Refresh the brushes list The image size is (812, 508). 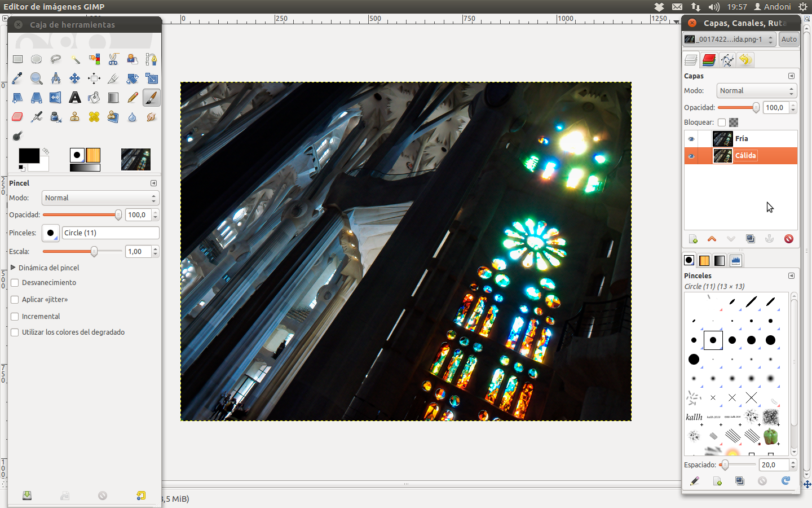[x=785, y=481]
